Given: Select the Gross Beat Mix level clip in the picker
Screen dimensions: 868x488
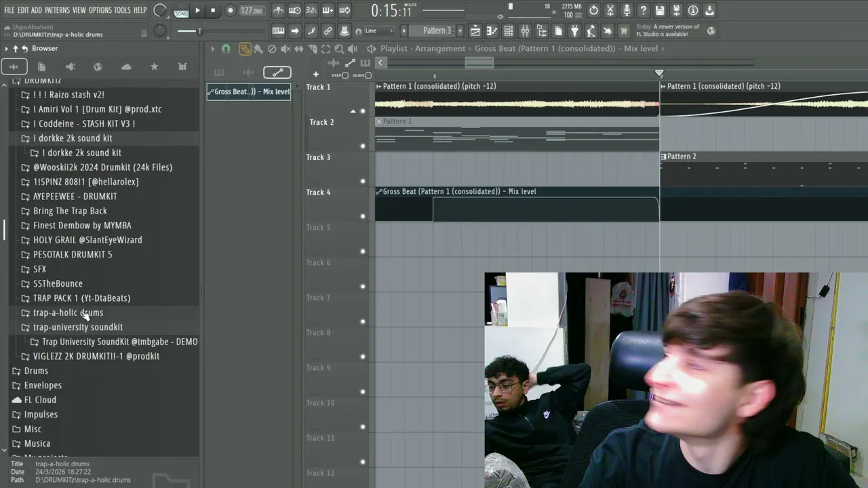Looking at the screenshot, I should click(x=249, y=91).
